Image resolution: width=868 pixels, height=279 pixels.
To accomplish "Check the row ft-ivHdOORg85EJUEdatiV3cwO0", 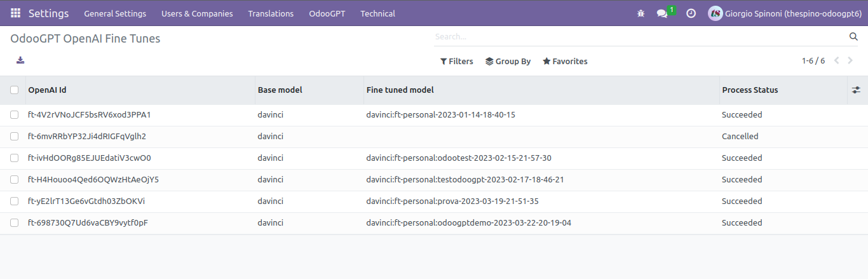I will tap(14, 158).
